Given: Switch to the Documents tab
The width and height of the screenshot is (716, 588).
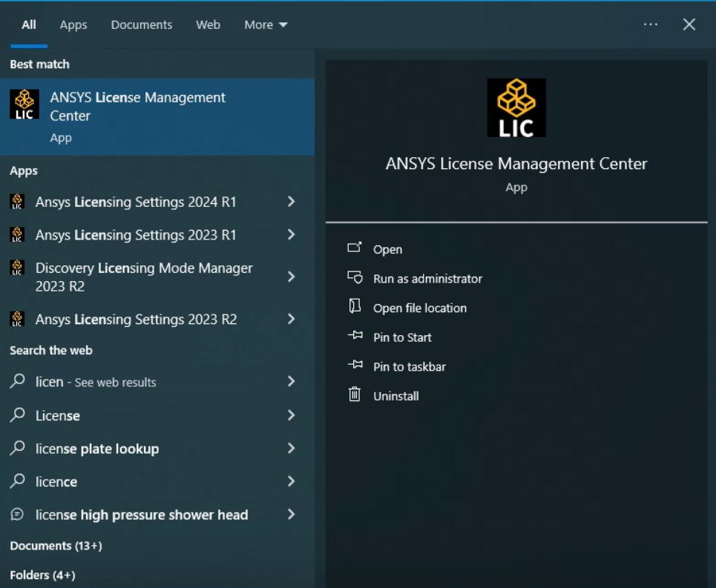Looking at the screenshot, I should coord(142,24).
